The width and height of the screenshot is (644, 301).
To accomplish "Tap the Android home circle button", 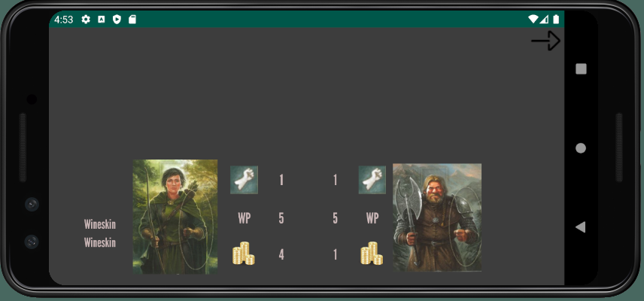I will point(581,148).
